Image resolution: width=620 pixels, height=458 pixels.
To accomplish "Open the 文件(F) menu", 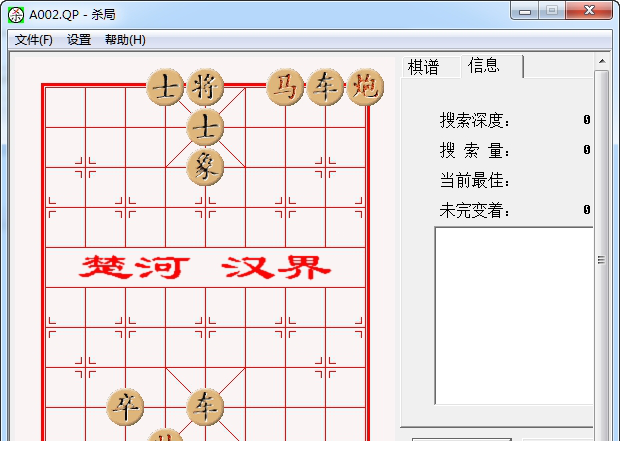I will [34, 40].
